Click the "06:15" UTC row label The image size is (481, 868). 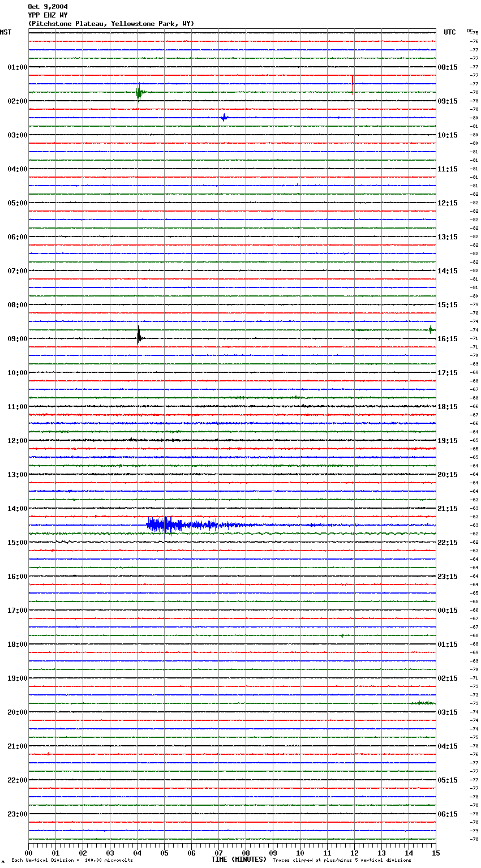448,814
